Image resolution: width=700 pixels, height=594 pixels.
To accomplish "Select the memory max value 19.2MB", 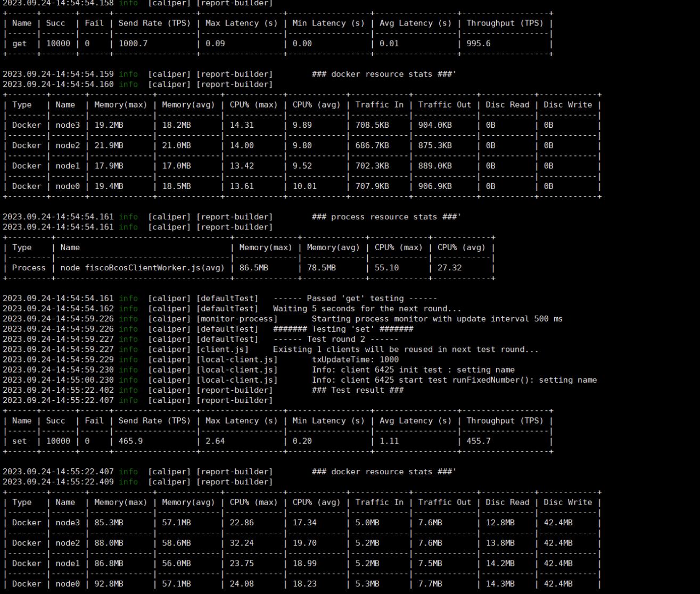I will 109,125.
